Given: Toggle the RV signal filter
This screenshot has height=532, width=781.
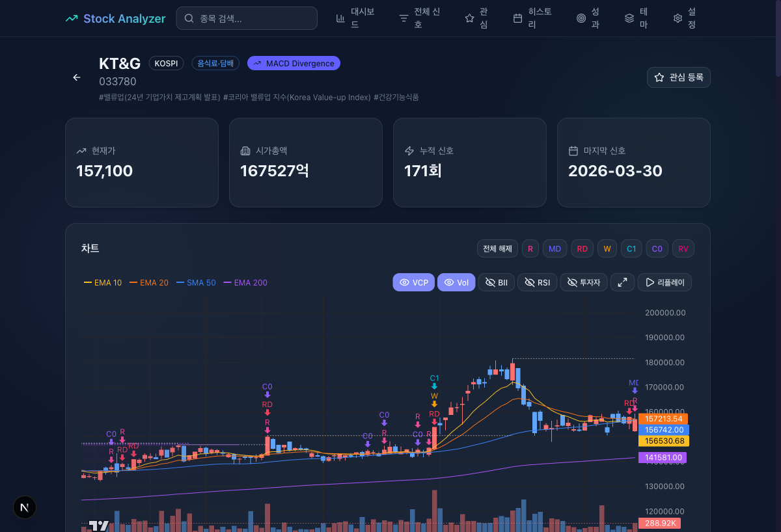Looking at the screenshot, I should tap(683, 248).
